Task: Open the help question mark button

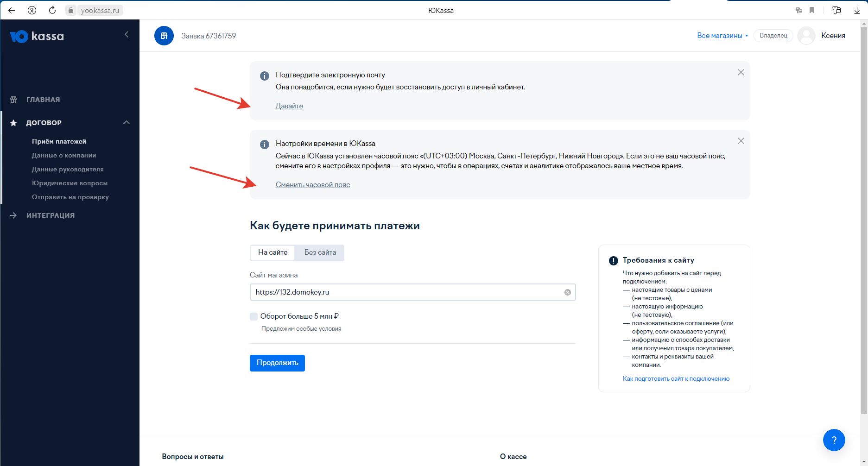Action: (834, 440)
